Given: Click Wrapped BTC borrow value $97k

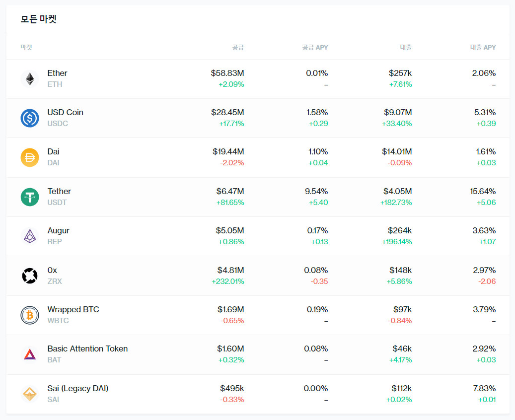Looking at the screenshot, I should [x=402, y=310].
